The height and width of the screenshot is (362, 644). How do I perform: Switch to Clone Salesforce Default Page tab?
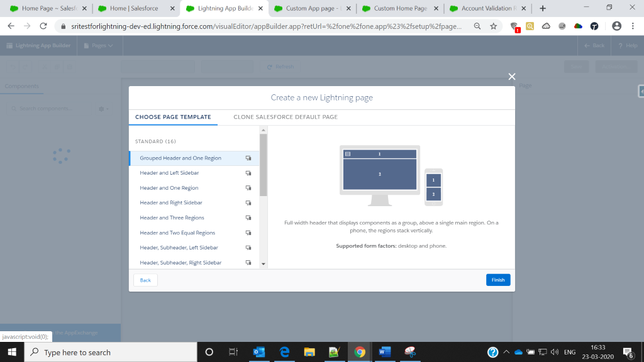[286, 117]
